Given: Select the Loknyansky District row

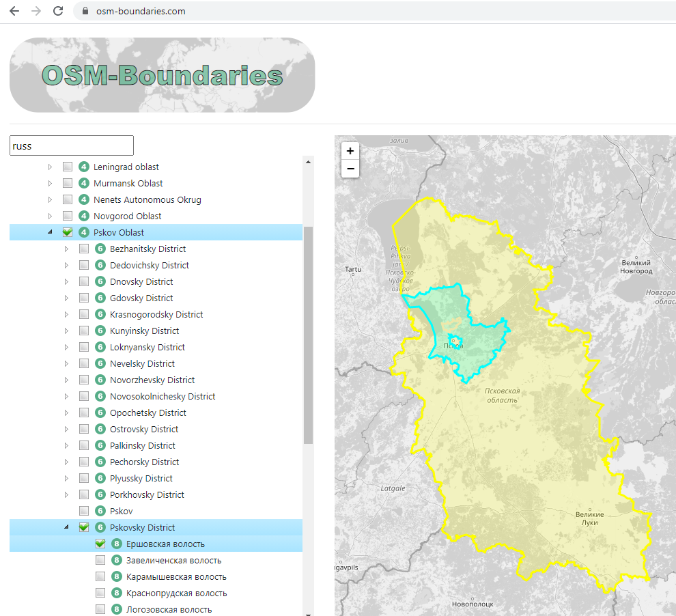Looking at the screenshot, I should tap(156, 347).
